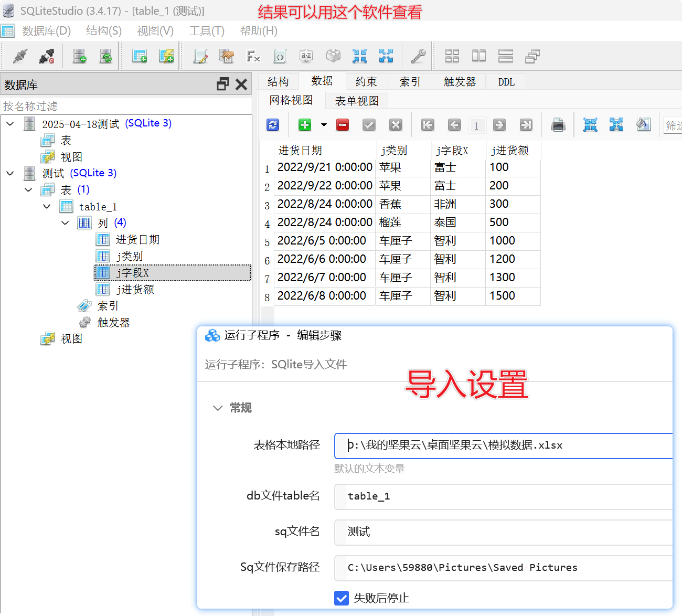
Task: Click the add database toolbar icon
Action: (x=79, y=56)
